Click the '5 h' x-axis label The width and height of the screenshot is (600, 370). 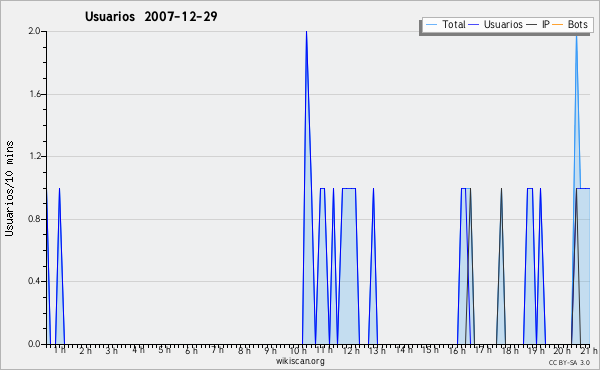pyautogui.click(x=165, y=350)
